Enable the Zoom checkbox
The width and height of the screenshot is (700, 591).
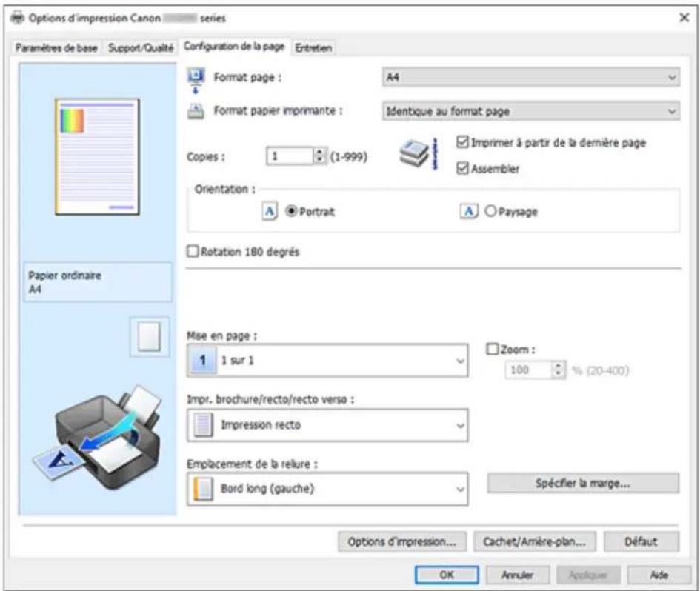(492, 349)
